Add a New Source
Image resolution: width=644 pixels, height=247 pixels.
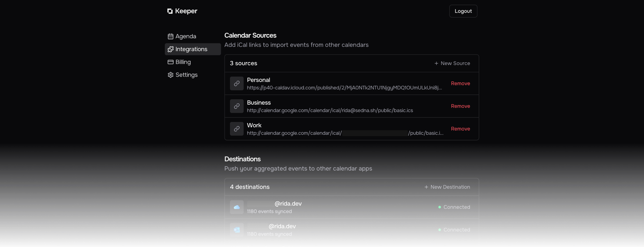tap(452, 63)
